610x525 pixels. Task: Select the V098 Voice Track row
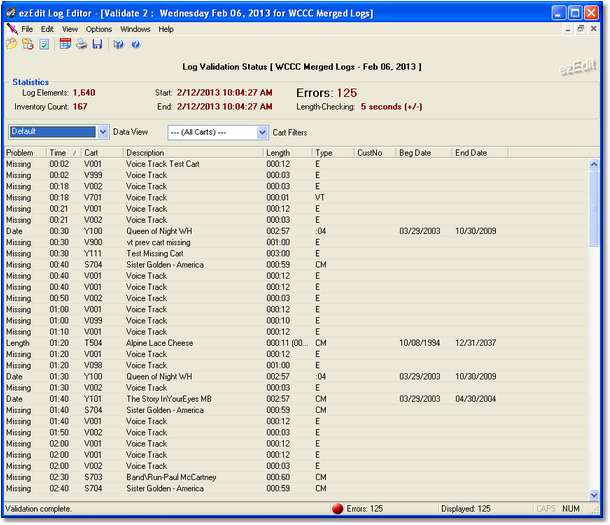tap(296, 366)
